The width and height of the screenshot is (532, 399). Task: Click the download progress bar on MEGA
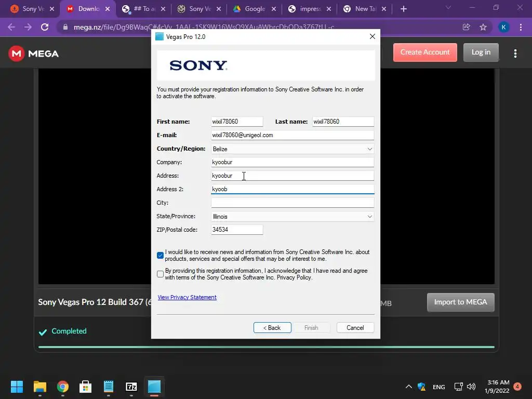pyautogui.click(x=267, y=347)
